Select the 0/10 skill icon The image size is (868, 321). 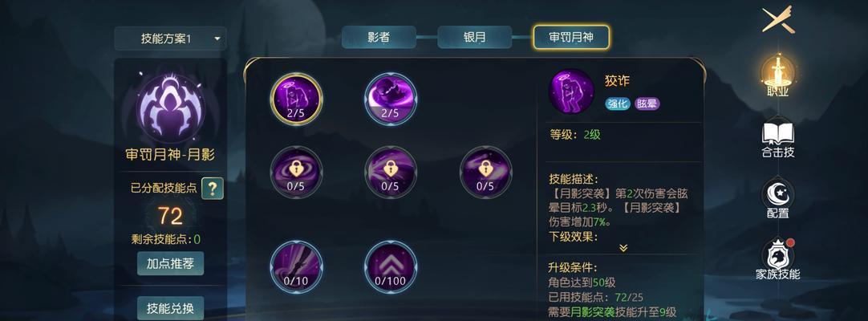click(x=296, y=266)
